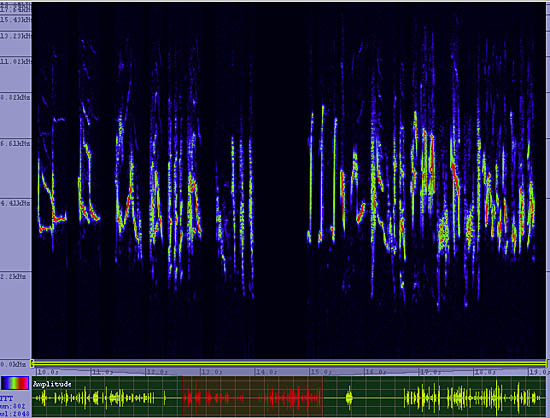Click the 11.0s time ruler label
Screen dimensions: 550x418
102,372
